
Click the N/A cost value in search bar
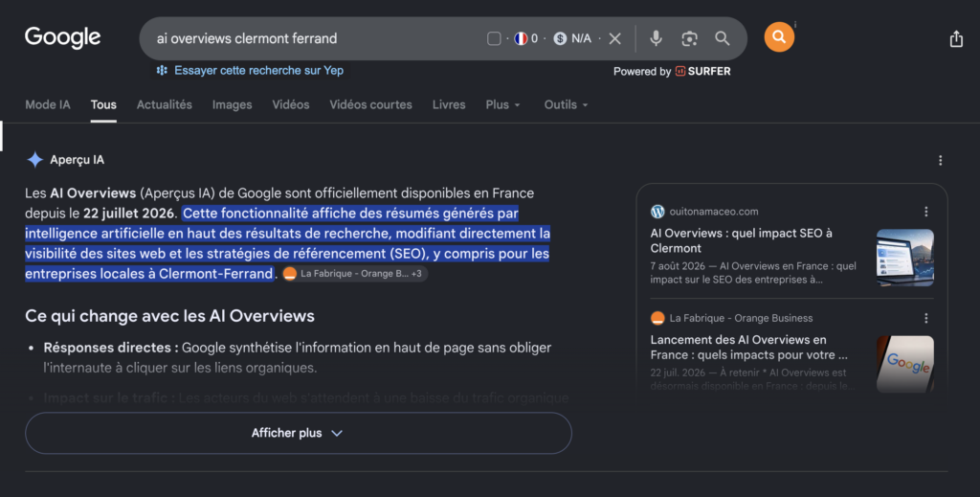(x=581, y=38)
